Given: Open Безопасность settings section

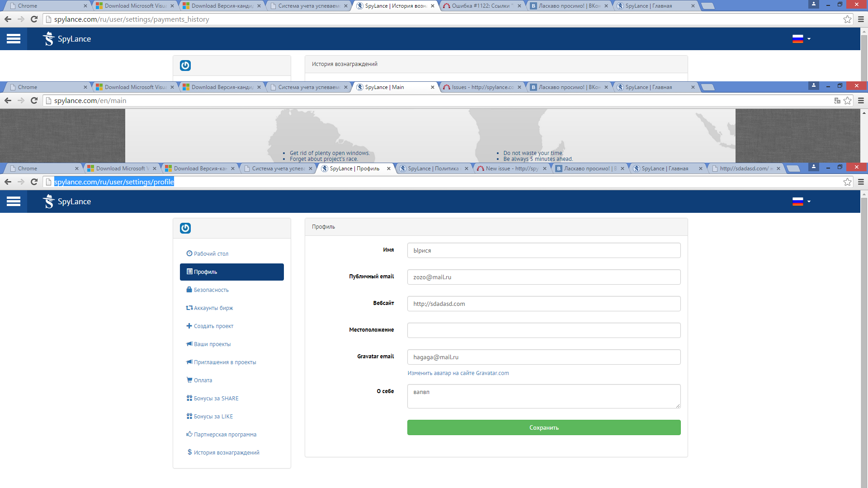Looking at the screenshot, I should click(211, 290).
